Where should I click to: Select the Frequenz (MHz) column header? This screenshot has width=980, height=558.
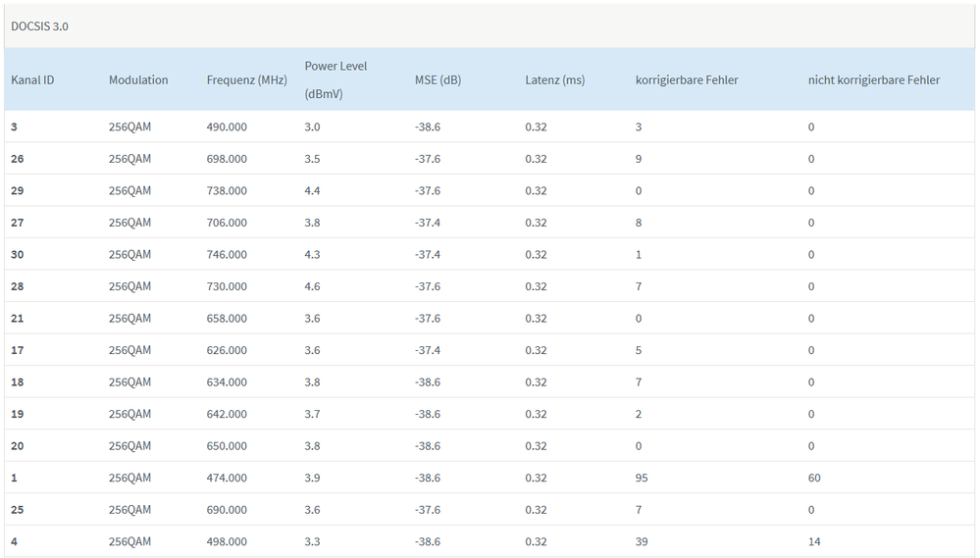(x=246, y=79)
